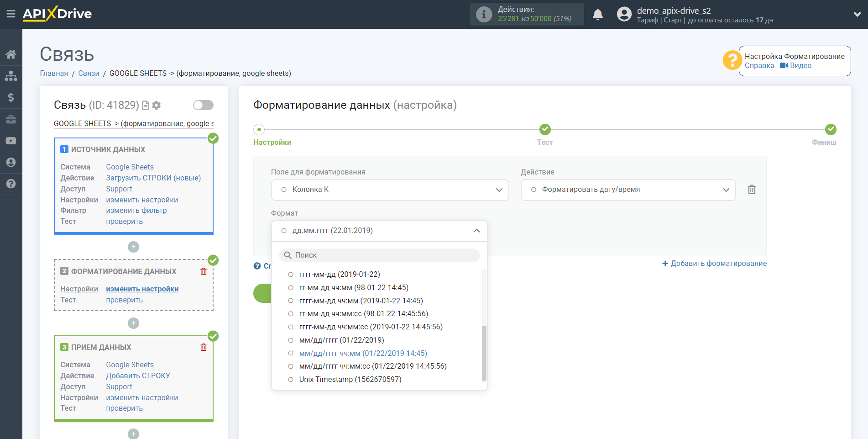The height and width of the screenshot is (439, 868).
Task: Open Главная breadcrumb link
Action: pyautogui.click(x=54, y=74)
